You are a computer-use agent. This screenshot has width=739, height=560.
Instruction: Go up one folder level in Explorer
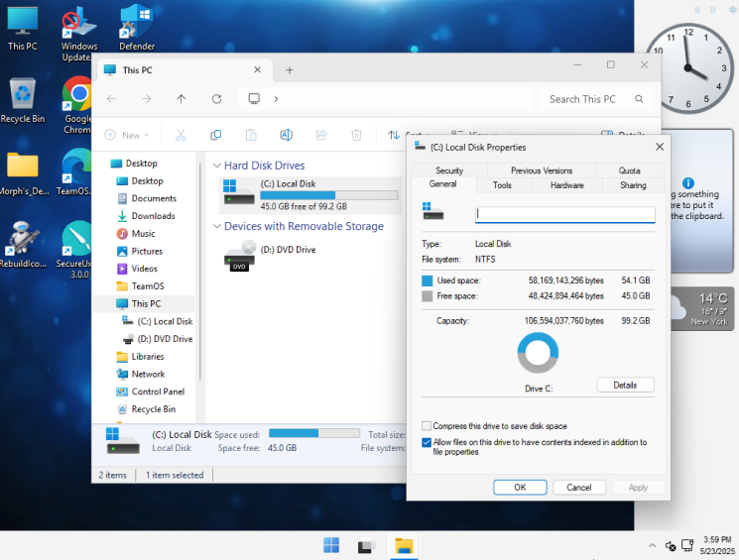click(182, 99)
